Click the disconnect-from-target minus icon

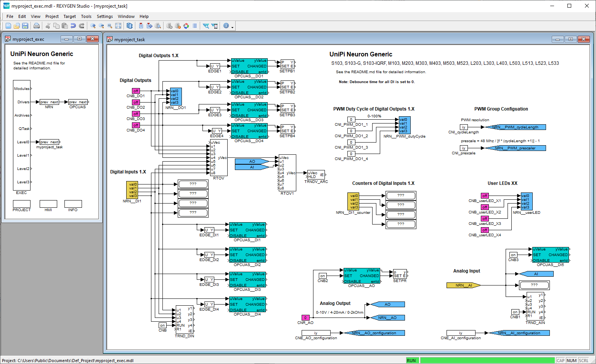click(x=178, y=26)
